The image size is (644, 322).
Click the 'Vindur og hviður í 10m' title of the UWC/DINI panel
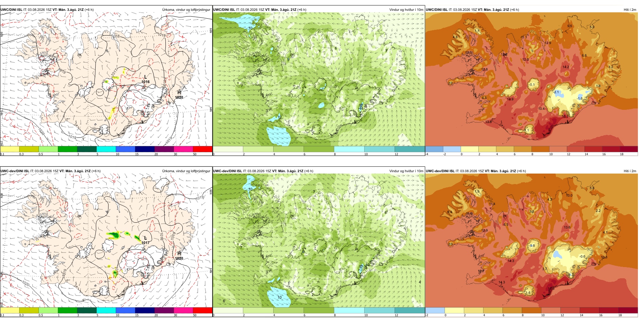[406, 9]
